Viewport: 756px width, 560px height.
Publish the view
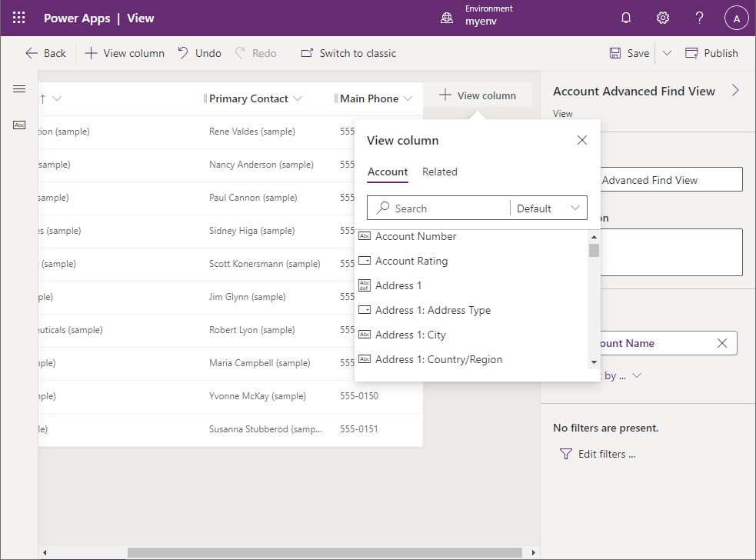[x=711, y=53]
